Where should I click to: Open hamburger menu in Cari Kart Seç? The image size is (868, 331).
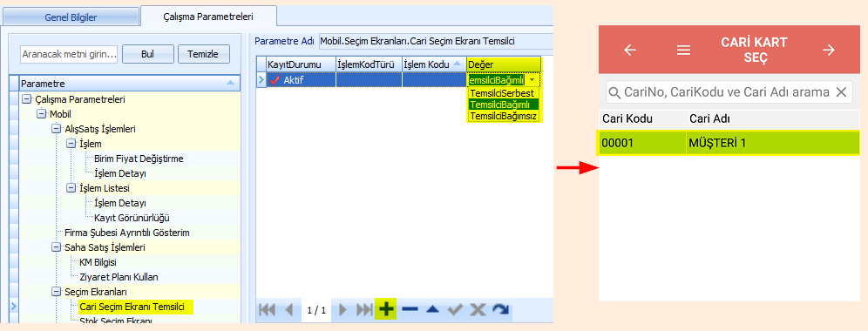(x=683, y=51)
